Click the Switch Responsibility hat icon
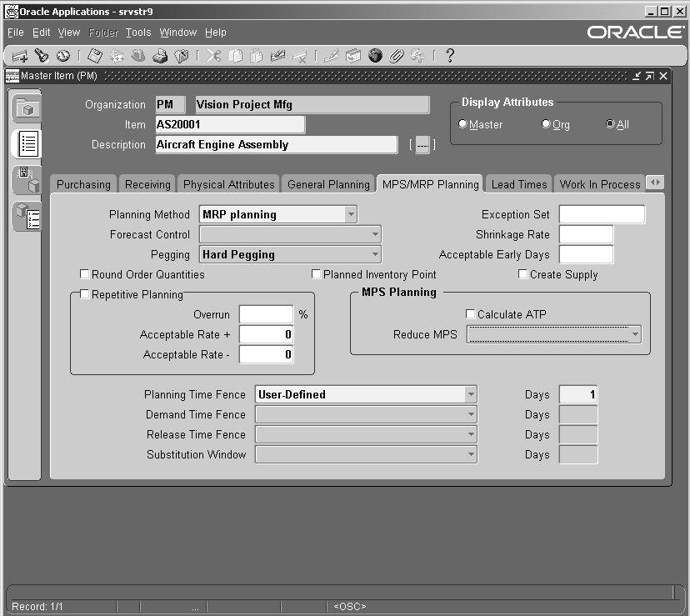 tap(138, 56)
